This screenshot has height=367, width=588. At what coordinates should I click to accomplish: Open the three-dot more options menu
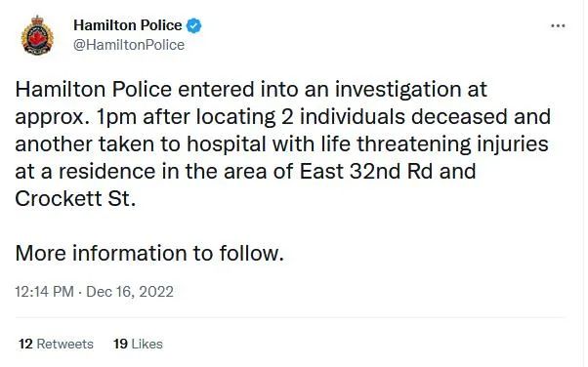tap(558, 26)
